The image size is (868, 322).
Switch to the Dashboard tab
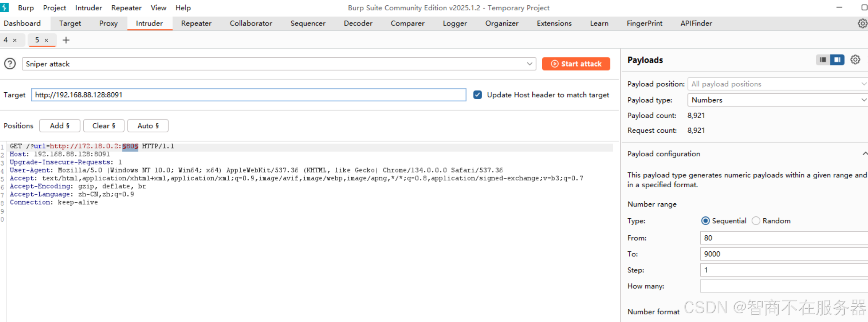(x=22, y=23)
